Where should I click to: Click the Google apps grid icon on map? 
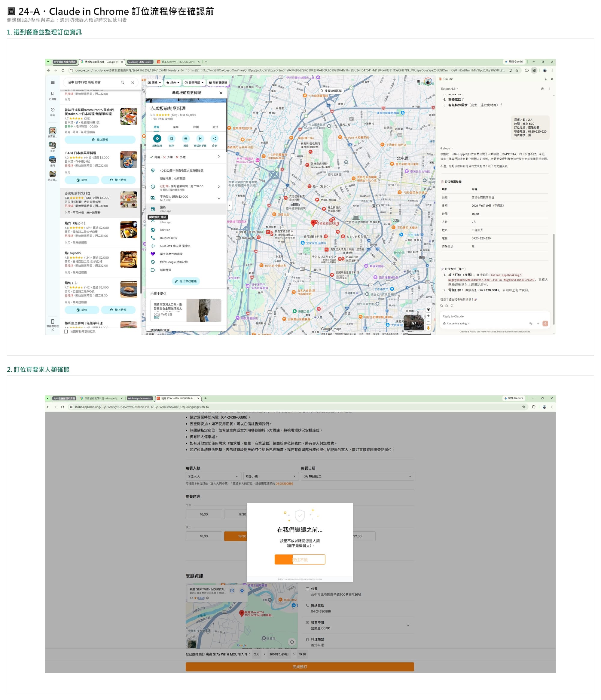point(418,82)
